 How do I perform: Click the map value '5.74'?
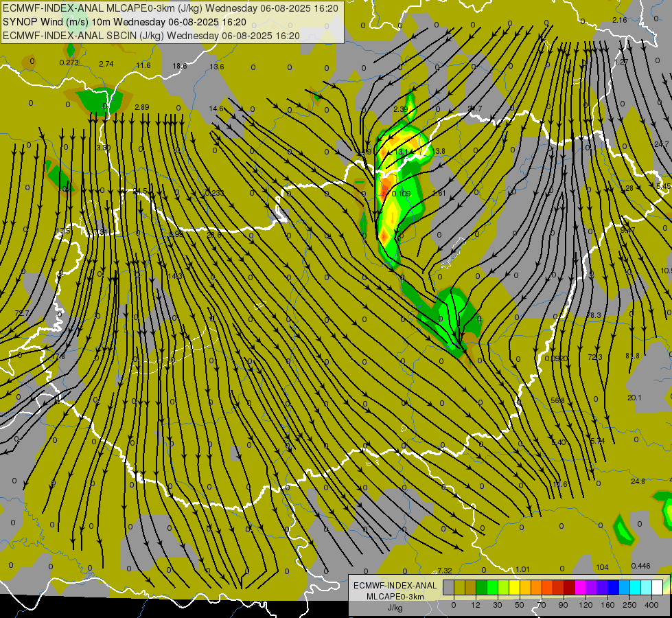(x=597, y=441)
